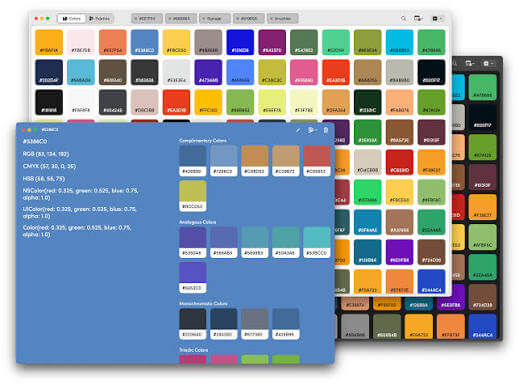Select the pale pink swatch in the top row
The width and height of the screenshot is (519, 385).
tap(81, 42)
